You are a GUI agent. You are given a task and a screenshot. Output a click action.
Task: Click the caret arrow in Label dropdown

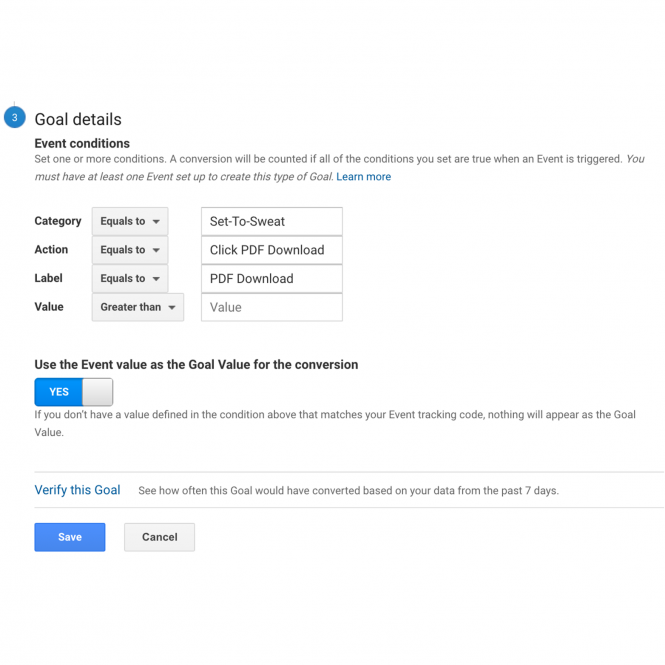pos(156,279)
